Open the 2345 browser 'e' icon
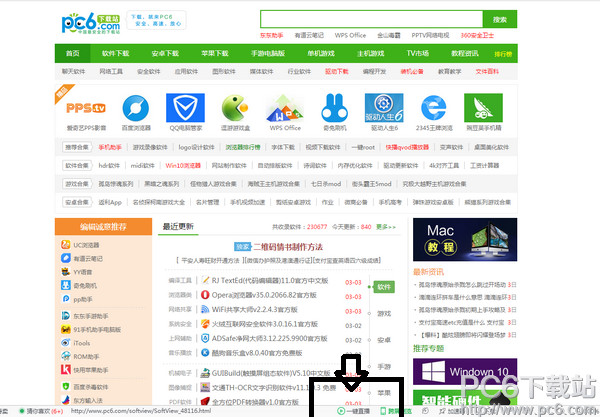 tap(434, 108)
